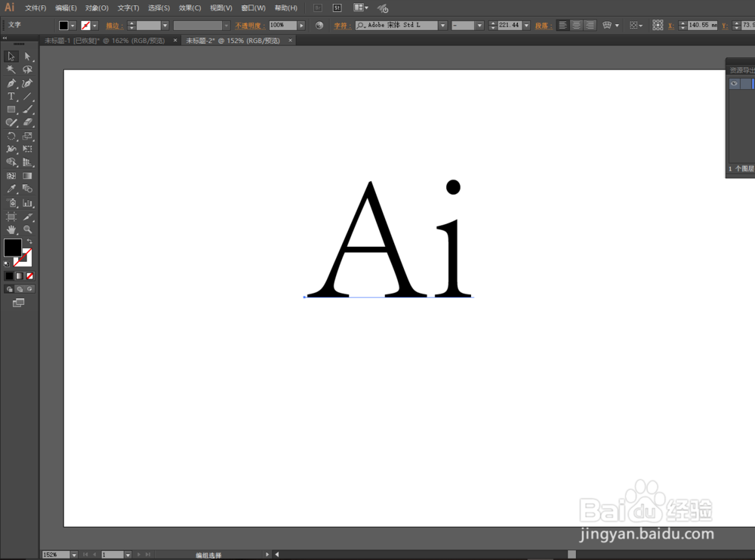This screenshot has width=755, height=560.
Task: Switch to 未标题-1 document tab
Action: [105, 41]
